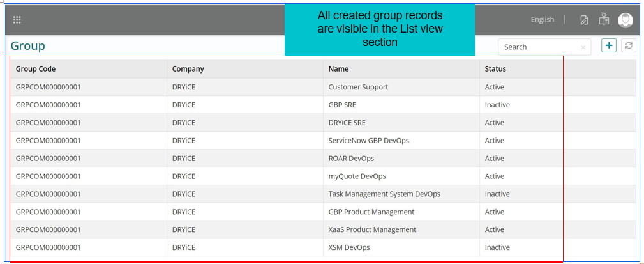
Task: Sort by Status column header
Action: coord(495,69)
